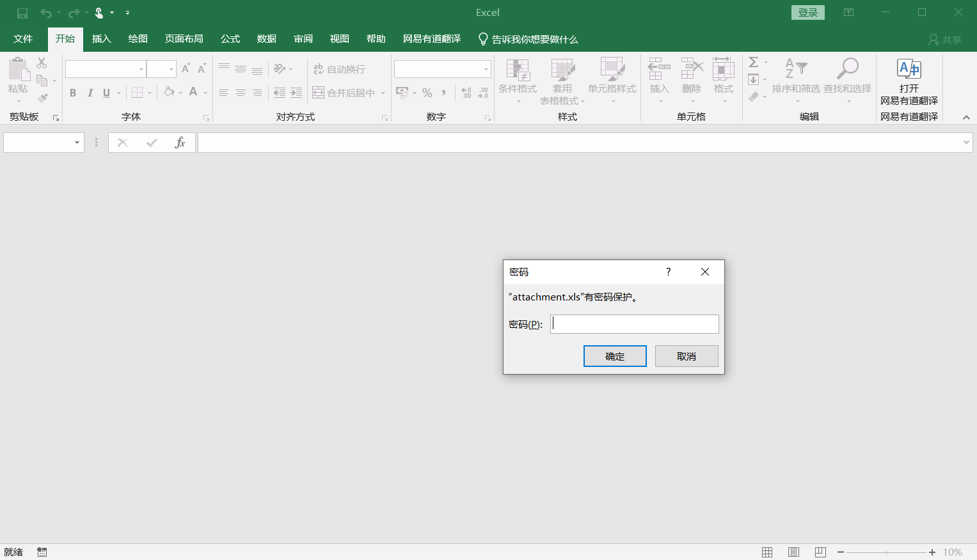The image size is (977, 560).
Task: Switch to the 视图 View tab
Action: coord(340,39)
